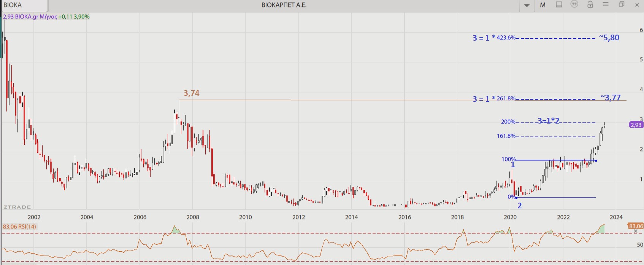This screenshot has height=265, width=644.
Task: Select the ΒΙΟΚΑΡΠΕΤ Α.Ε. title bar
Action: [x=284, y=5]
